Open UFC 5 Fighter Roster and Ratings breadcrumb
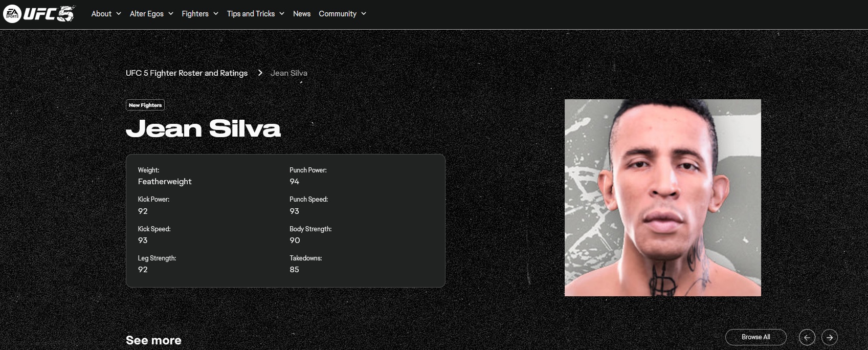The image size is (868, 350). pos(187,73)
